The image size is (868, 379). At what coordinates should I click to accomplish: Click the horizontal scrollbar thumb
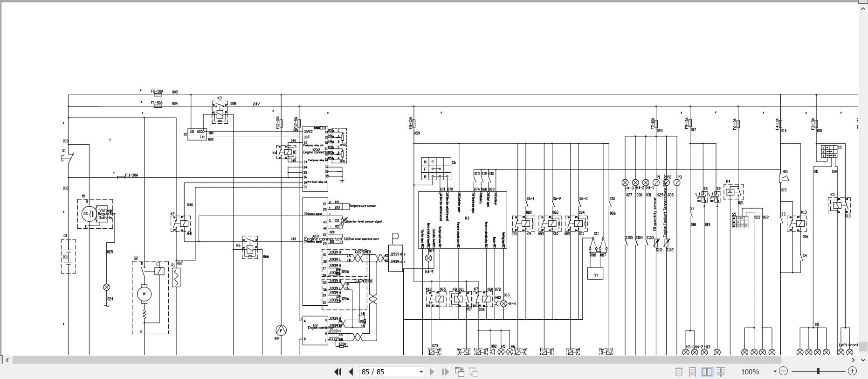[397, 360]
